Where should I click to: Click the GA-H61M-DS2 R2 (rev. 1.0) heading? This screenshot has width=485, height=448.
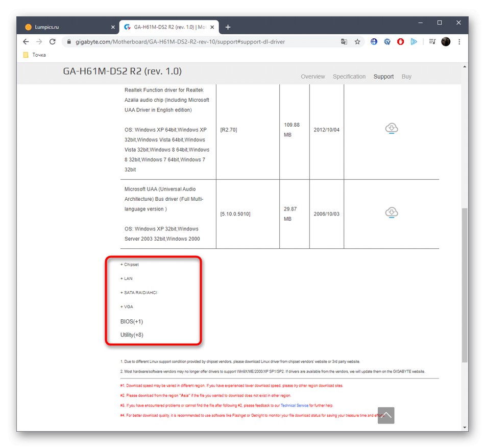[x=122, y=71]
